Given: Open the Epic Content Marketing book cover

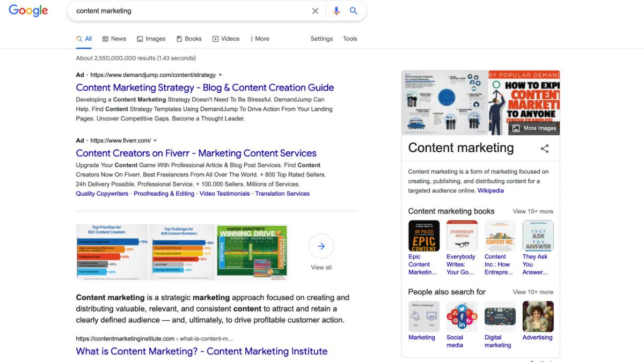Looking at the screenshot, I should click(424, 236).
